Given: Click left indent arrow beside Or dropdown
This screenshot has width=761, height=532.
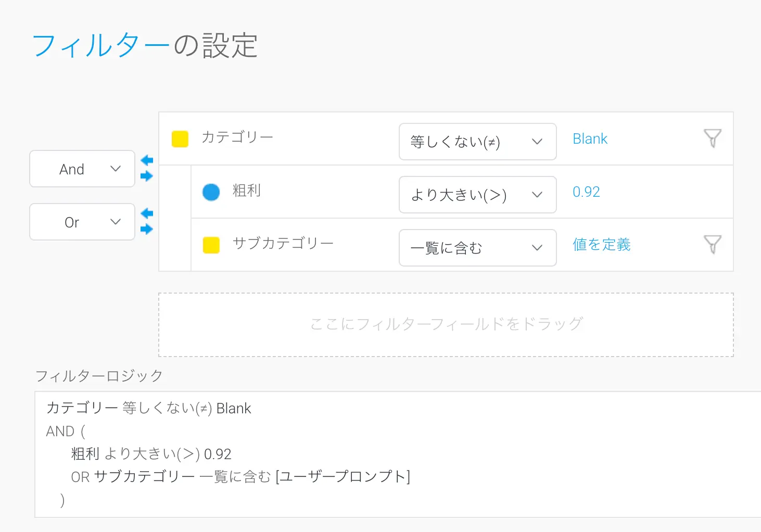Looking at the screenshot, I should point(147,213).
